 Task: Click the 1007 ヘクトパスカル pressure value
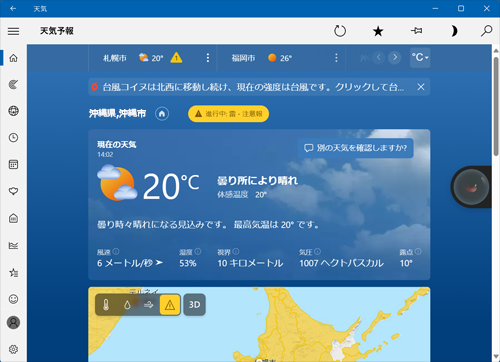point(341,263)
